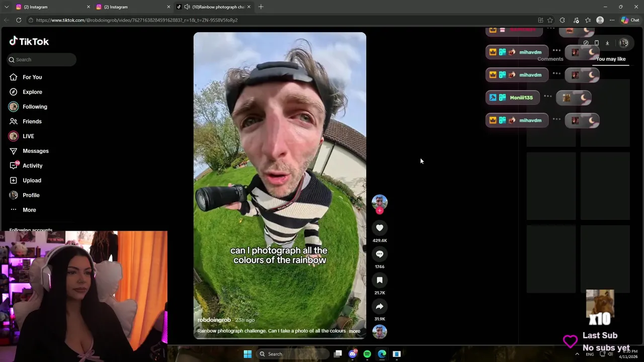Open Spotify from the taskbar

[367, 354]
